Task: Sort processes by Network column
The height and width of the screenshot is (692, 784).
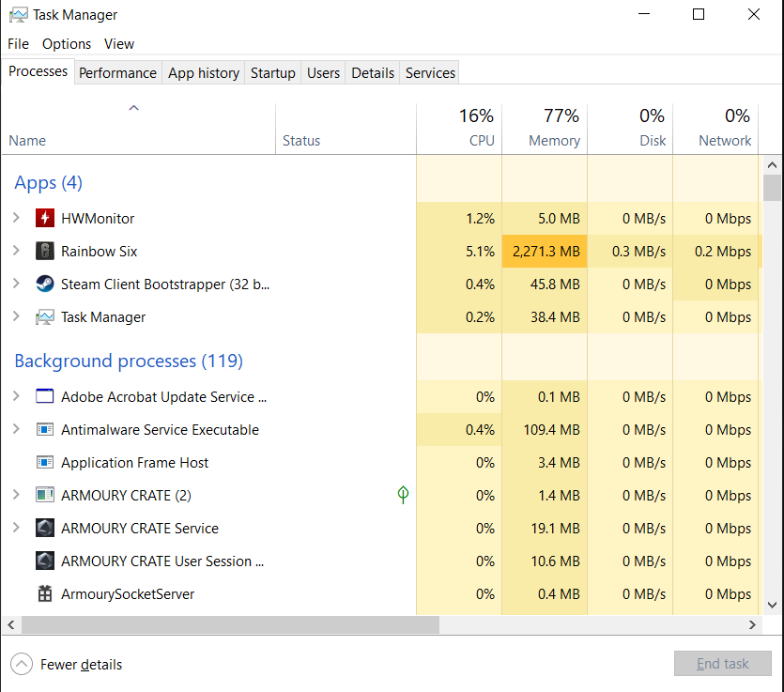Action: click(715, 129)
